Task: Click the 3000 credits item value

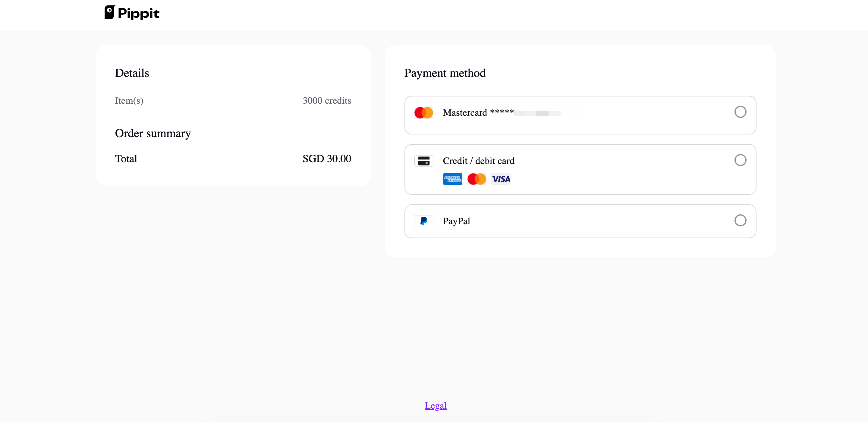Action: [x=326, y=100]
